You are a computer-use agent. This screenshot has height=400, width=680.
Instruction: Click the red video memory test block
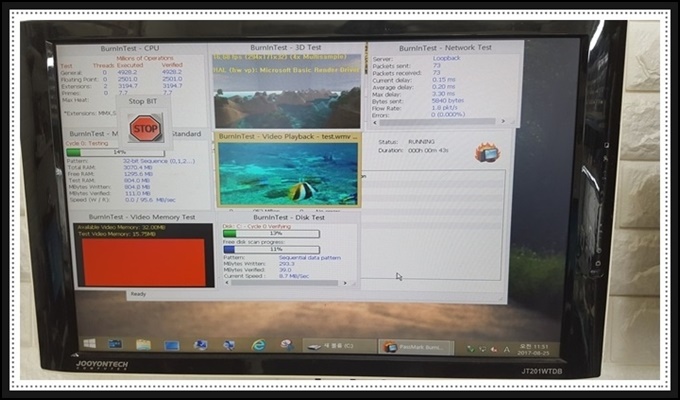(144, 262)
